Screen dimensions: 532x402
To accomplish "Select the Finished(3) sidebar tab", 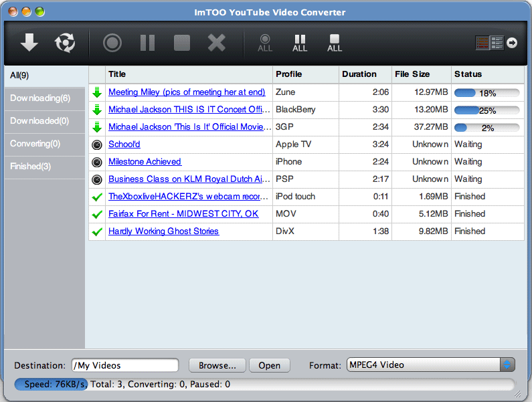I will coord(44,167).
